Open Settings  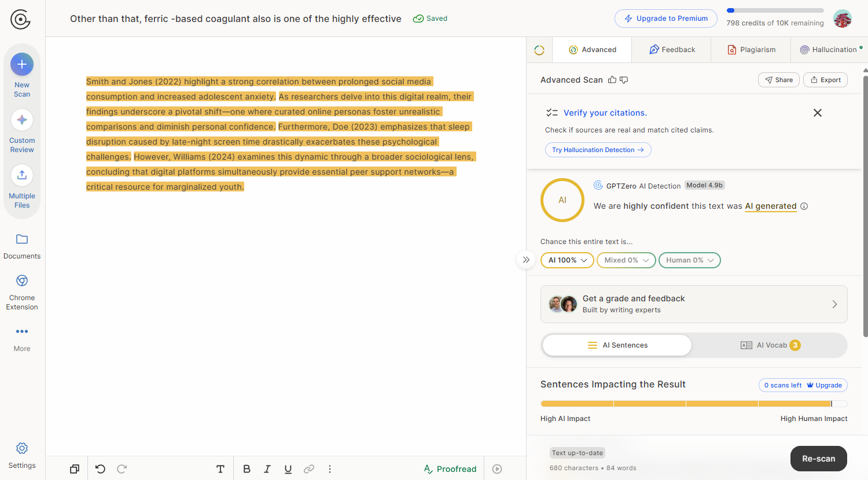22,456
